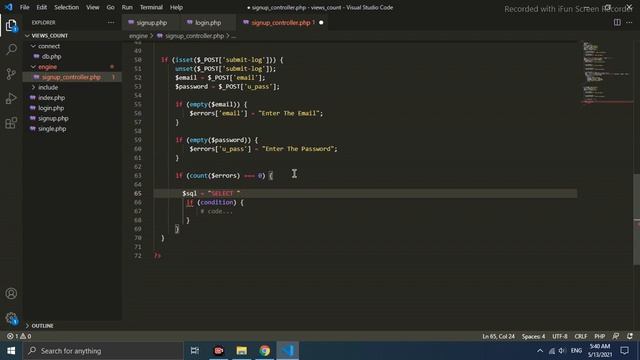Click the notifications bell in status bar
The image size is (640, 360).
tap(630, 336)
